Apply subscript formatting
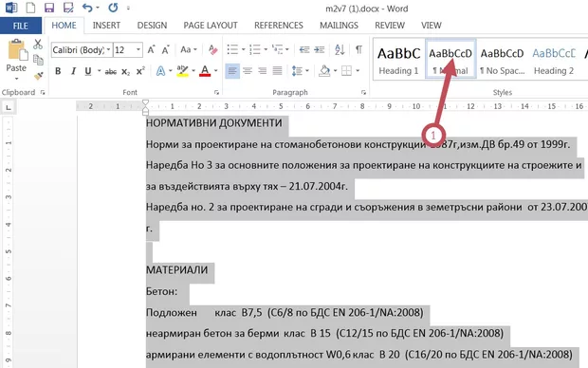The height and width of the screenshot is (368, 588). pos(125,71)
